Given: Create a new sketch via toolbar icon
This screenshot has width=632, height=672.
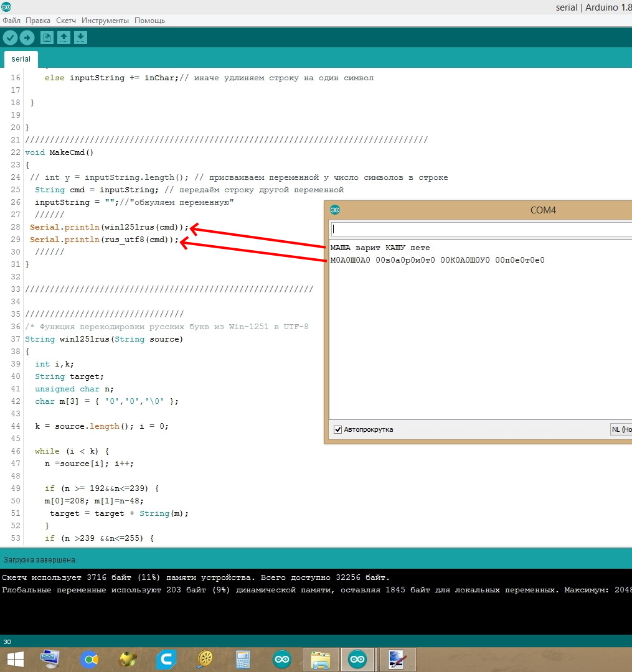Looking at the screenshot, I should (x=47, y=38).
